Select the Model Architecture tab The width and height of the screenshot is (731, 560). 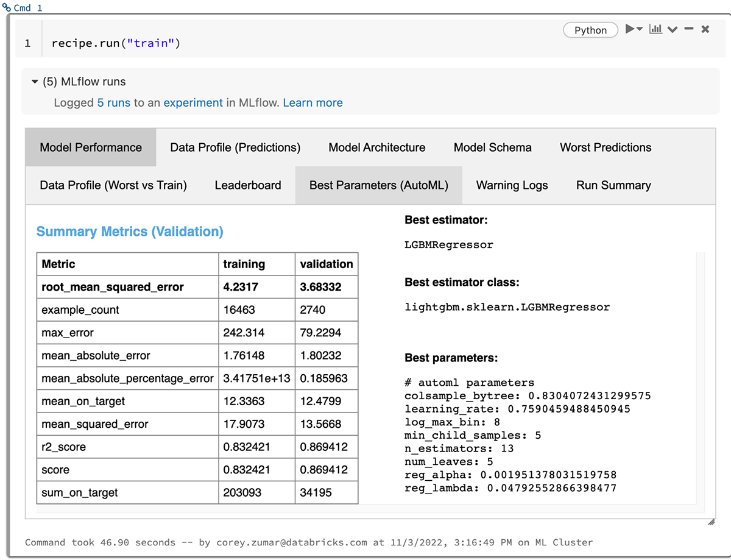pos(377,147)
